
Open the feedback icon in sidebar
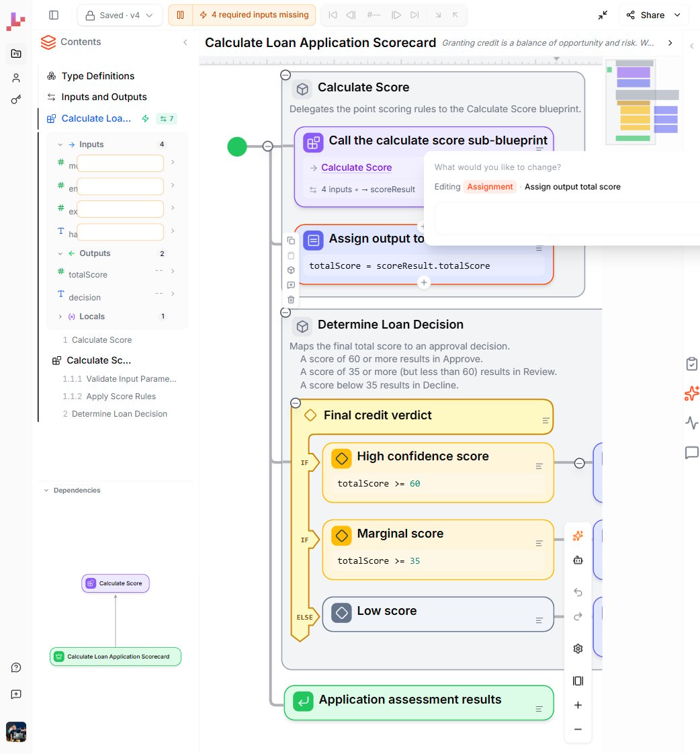[x=16, y=694]
